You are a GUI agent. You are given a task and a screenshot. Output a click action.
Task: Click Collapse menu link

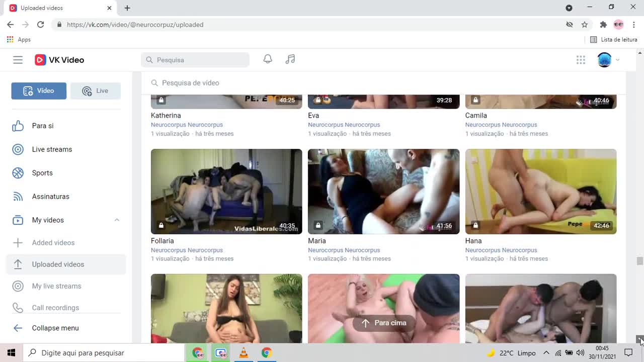coord(55,328)
